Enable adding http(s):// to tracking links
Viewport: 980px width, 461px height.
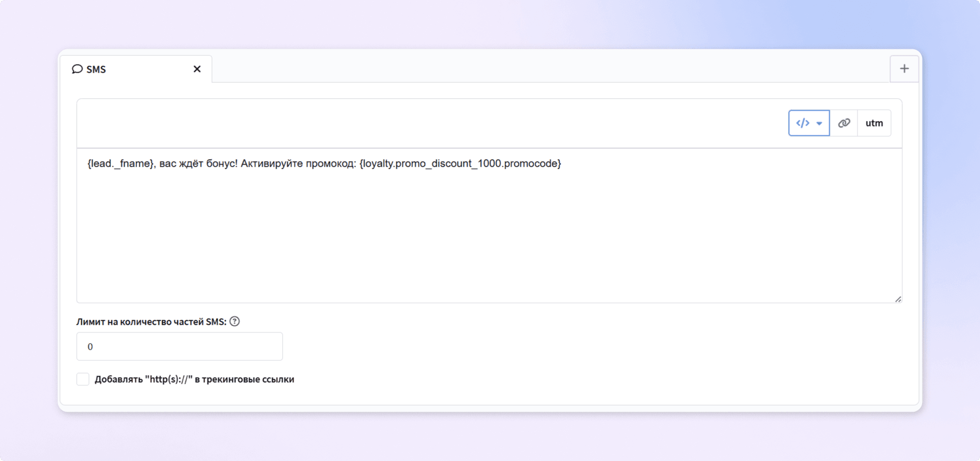pyautogui.click(x=83, y=379)
